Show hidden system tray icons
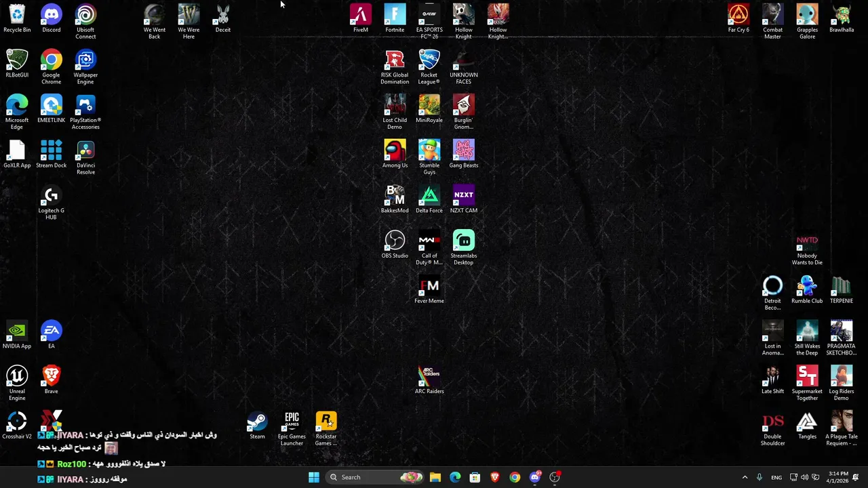 coord(745,477)
